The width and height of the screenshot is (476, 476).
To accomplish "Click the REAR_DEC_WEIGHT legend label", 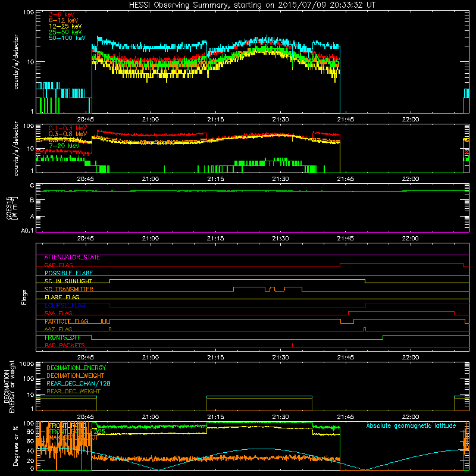I will click(x=73, y=392).
